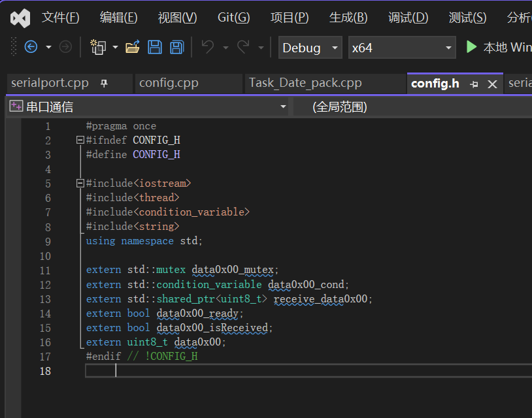
Task: Open the 调试(D) menu
Action: (408, 18)
